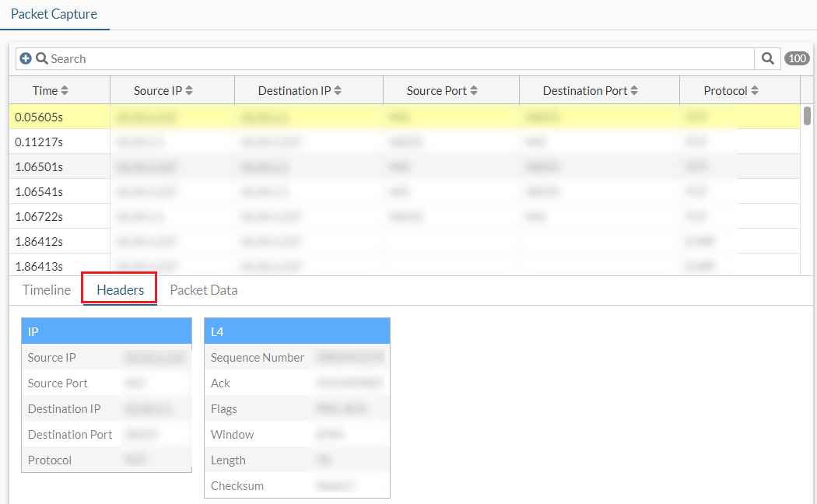Image resolution: width=817 pixels, height=504 pixels.
Task: Select the Headers tab
Action: 118,290
